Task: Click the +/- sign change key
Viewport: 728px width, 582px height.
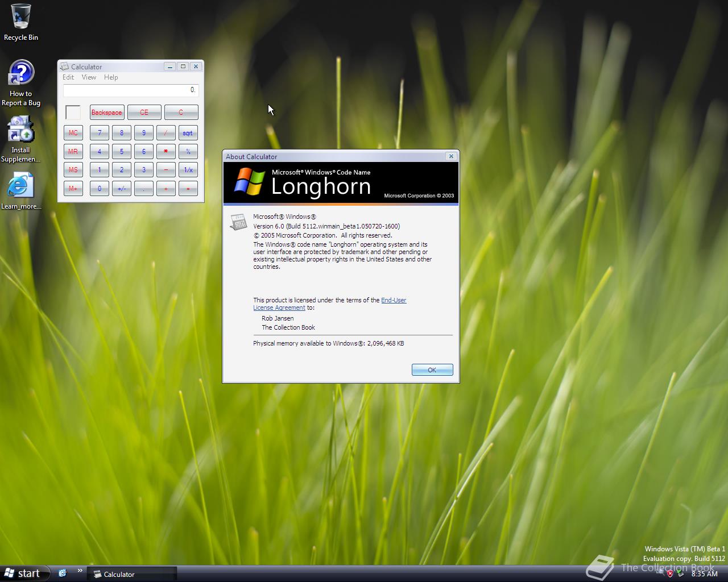Action: click(x=122, y=189)
